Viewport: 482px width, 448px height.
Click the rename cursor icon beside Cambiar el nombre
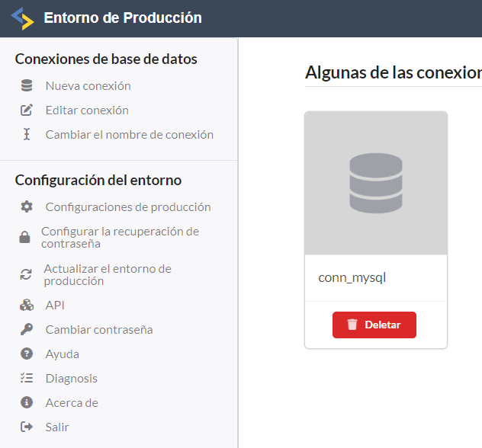tap(27, 135)
